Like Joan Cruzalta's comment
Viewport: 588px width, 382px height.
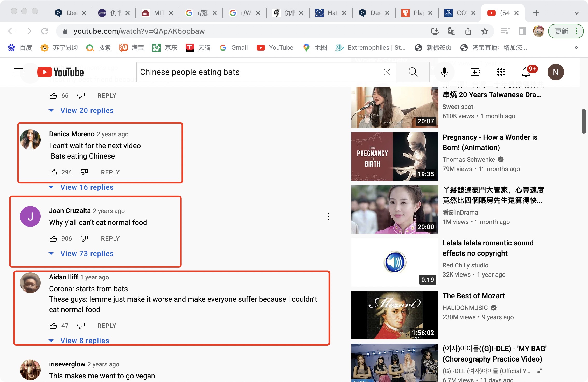coord(53,239)
